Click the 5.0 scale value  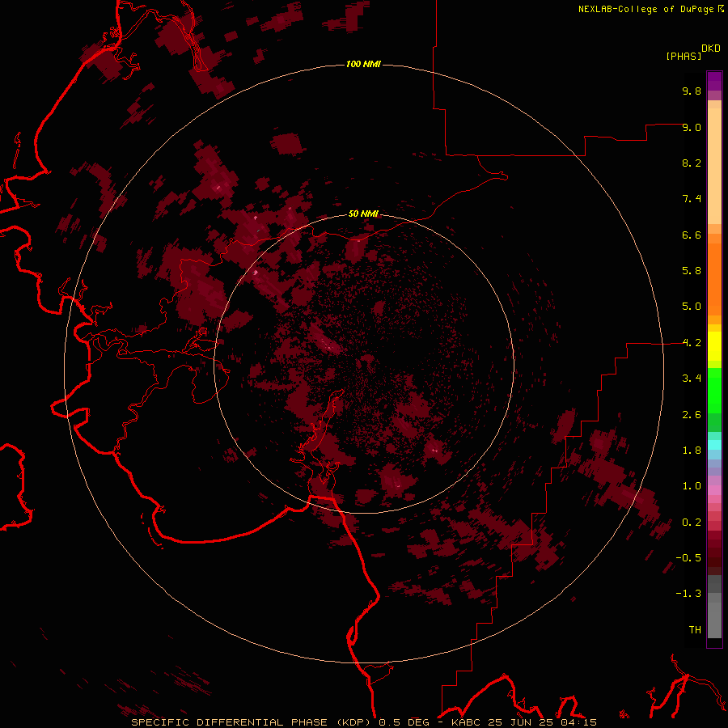tap(692, 307)
